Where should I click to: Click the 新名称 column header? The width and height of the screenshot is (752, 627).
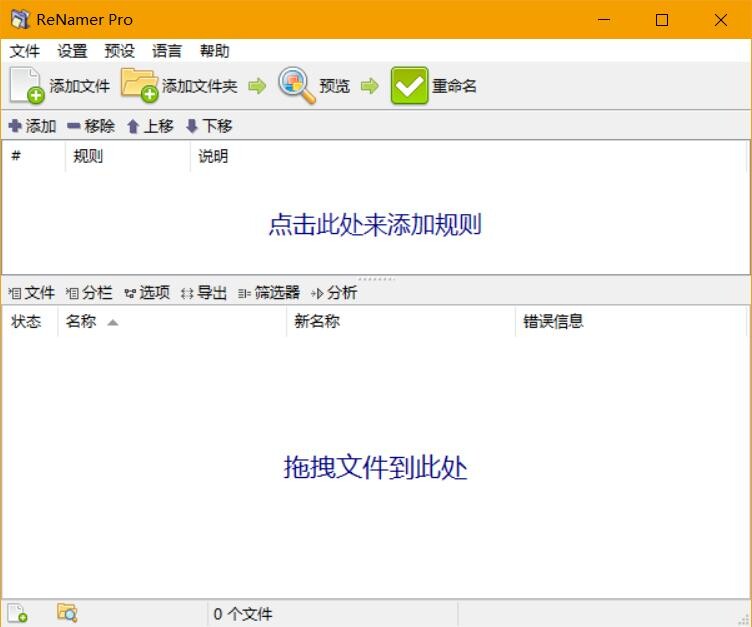pyautogui.click(x=317, y=322)
